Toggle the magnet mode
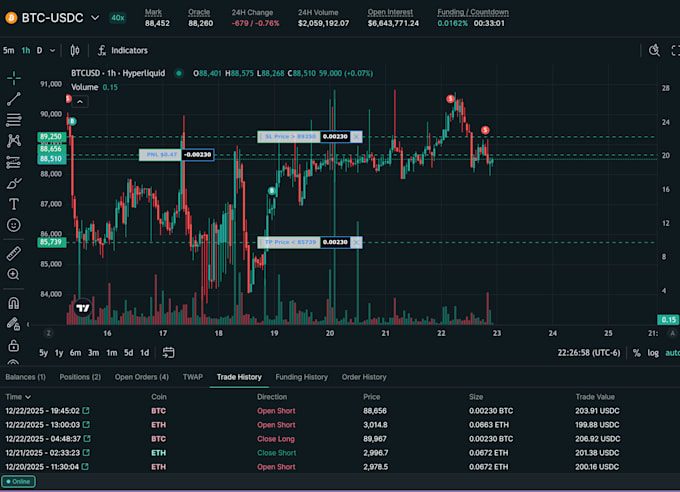Screen dimensions: 680x492 tap(14, 303)
